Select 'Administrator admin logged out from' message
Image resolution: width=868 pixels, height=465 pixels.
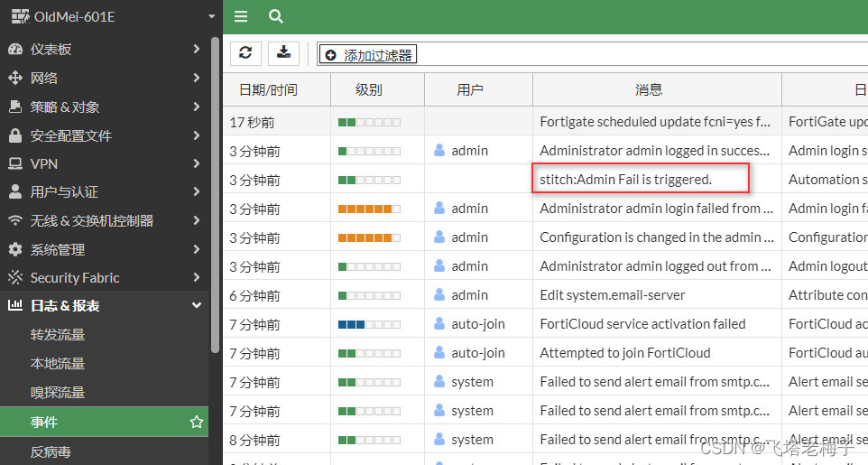(655, 266)
